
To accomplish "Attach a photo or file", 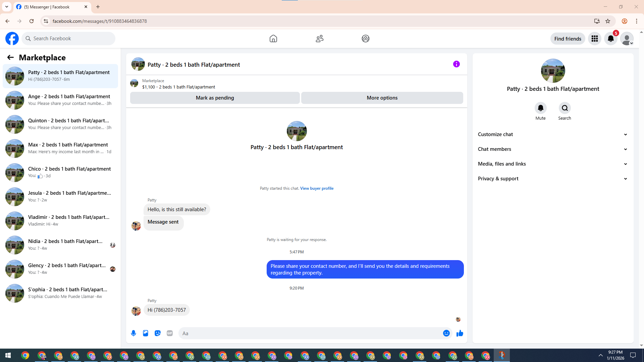I will click(x=146, y=333).
